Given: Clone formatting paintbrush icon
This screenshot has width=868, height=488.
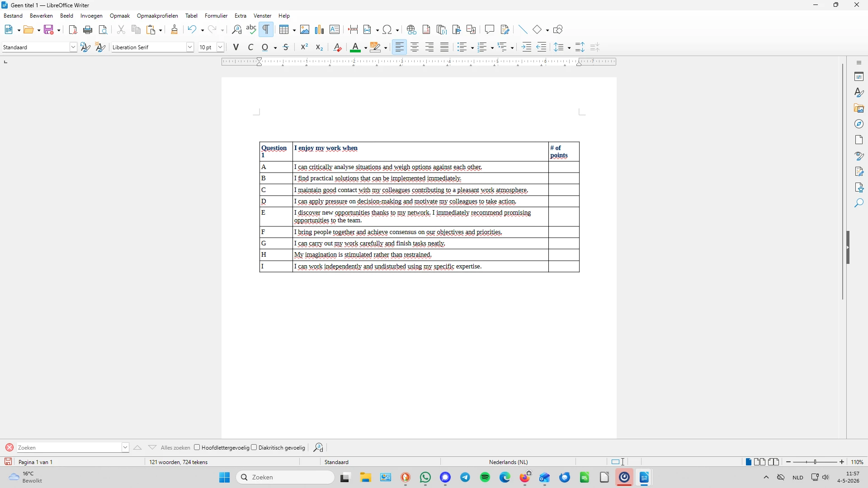Looking at the screenshot, I should [175, 30].
